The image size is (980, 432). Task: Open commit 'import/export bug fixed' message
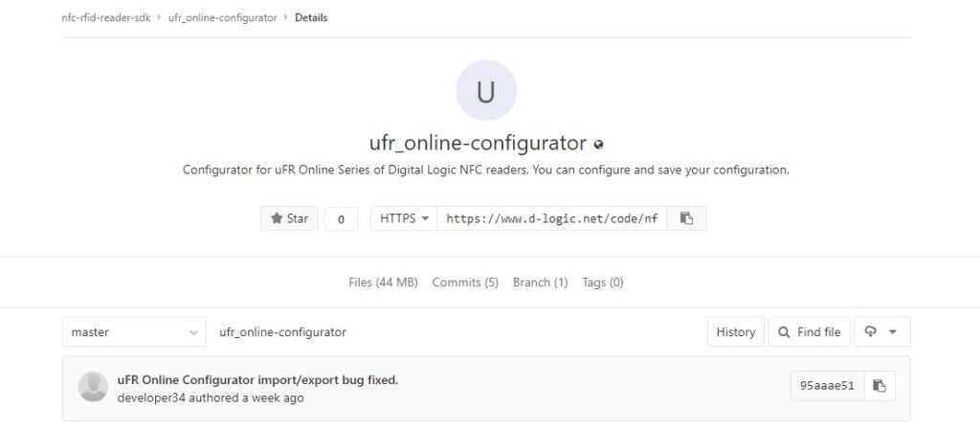click(x=257, y=379)
